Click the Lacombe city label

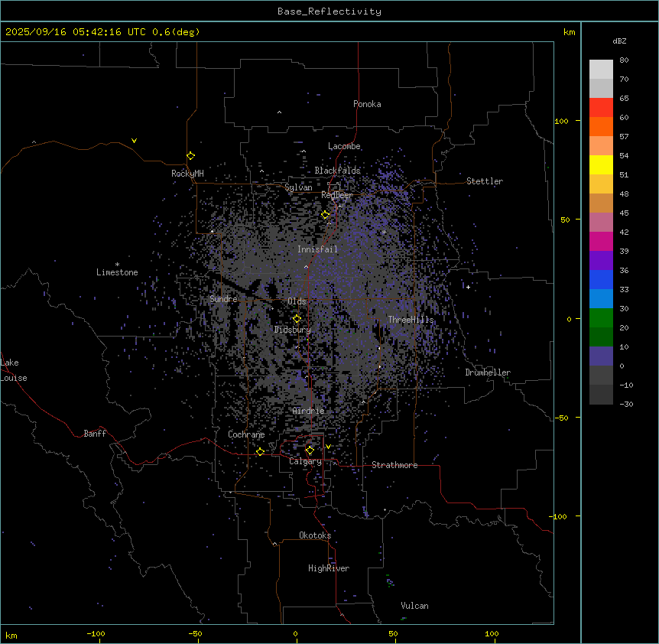(x=344, y=146)
